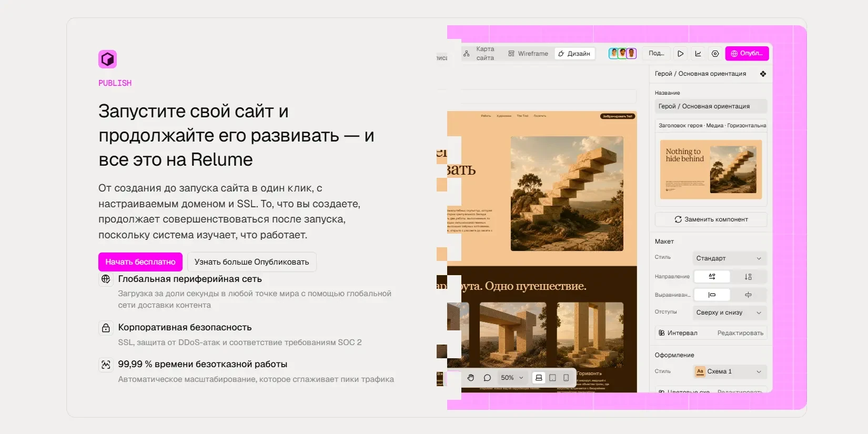Set Направление to horizontal direction

(712, 277)
